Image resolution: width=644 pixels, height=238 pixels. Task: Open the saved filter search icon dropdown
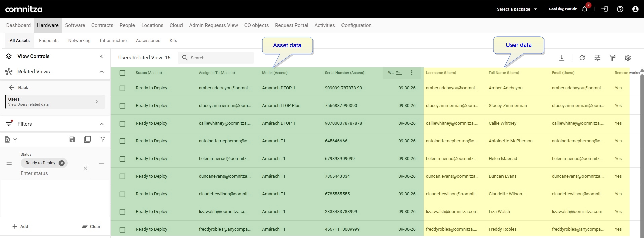tap(11, 139)
